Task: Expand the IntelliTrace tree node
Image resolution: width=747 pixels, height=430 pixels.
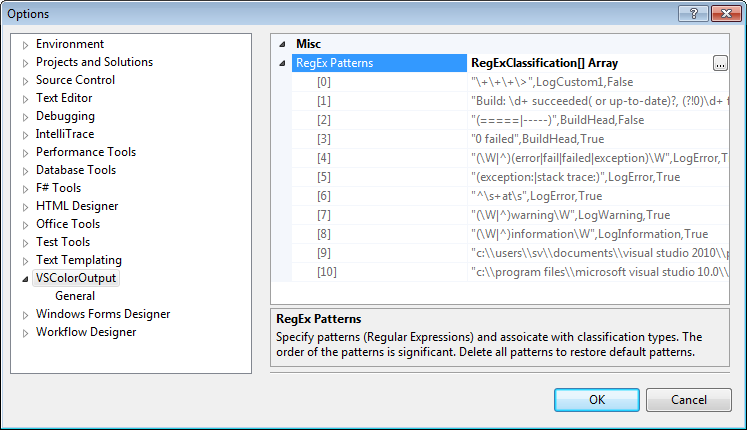Action: tap(26, 135)
